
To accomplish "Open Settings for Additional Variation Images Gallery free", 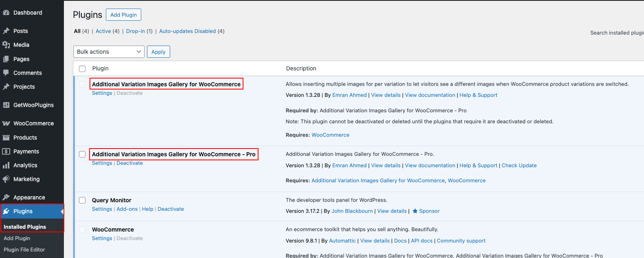I will point(102,93).
